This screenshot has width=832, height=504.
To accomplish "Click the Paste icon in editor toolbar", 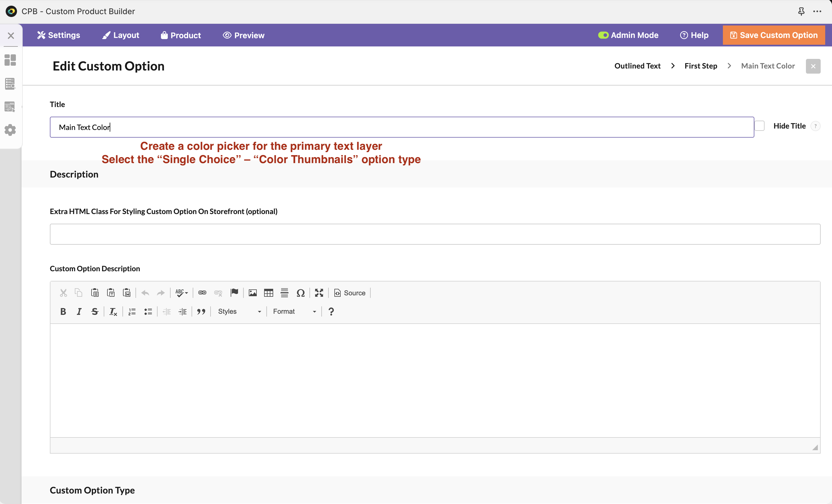I will click(95, 293).
